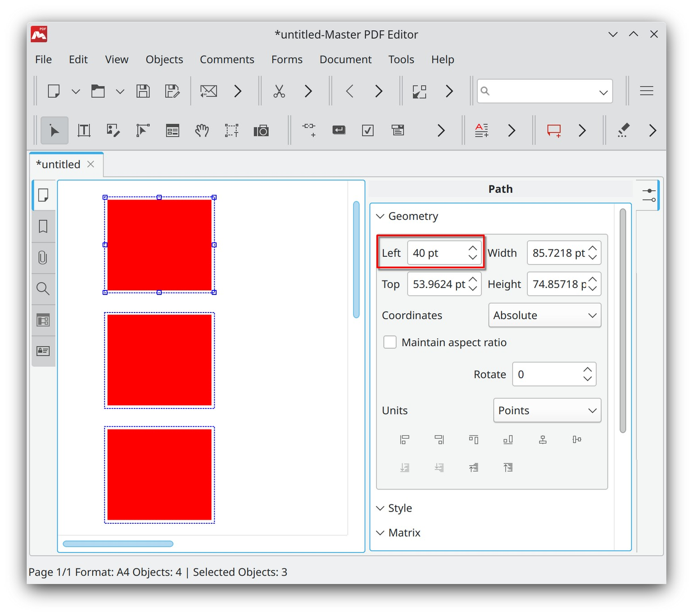Open recent files dropdown arrow
The image size is (693, 616).
click(120, 91)
